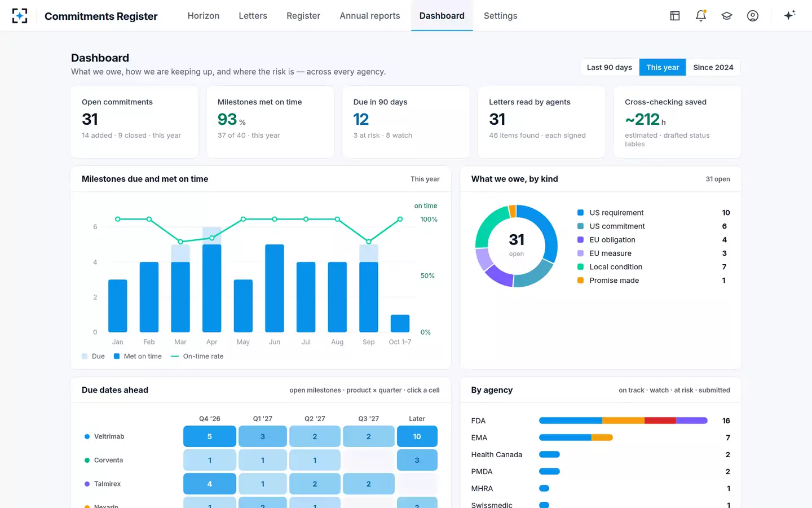Open the notifications bell

point(701,16)
